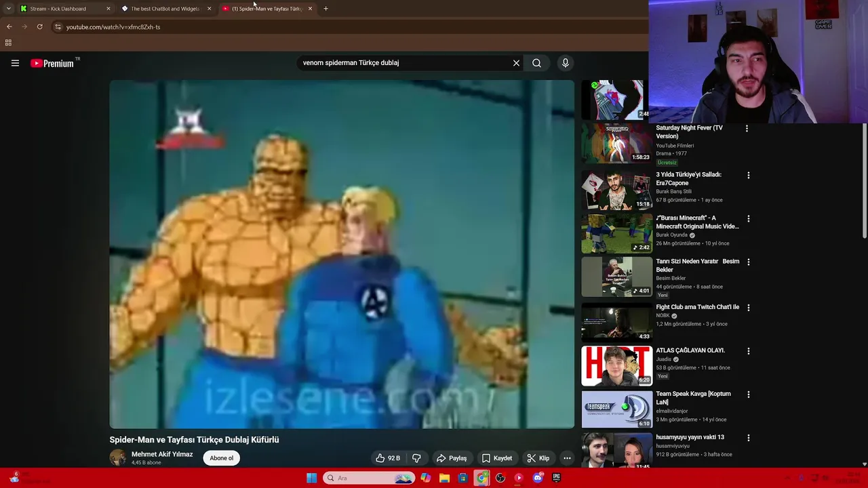This screenshot has width=868, height=488.
Task: Subscribe with Abone ol button
Action: pos(221,458)
